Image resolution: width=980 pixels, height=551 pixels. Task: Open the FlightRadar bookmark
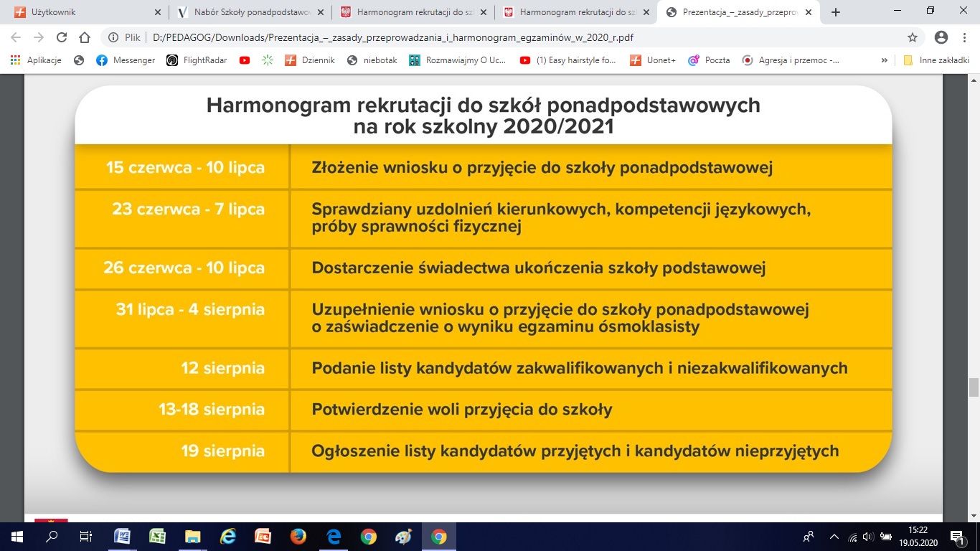(x=197, y=60)
